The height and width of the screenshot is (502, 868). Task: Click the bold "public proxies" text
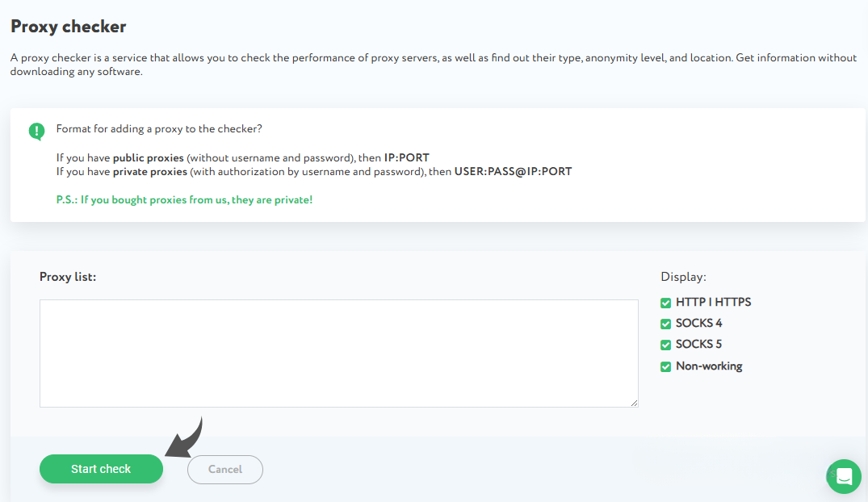click(x=148, y=158)
